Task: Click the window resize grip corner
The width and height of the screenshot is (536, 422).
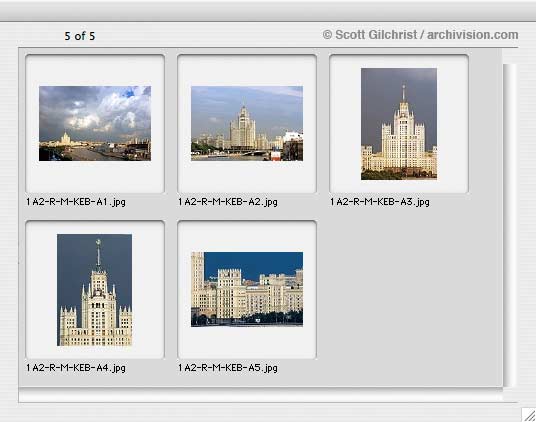Action: 529,414
